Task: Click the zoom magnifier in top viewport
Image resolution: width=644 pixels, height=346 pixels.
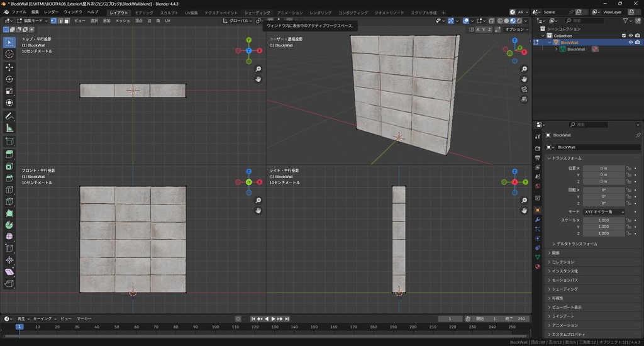Action: (258, 69)
